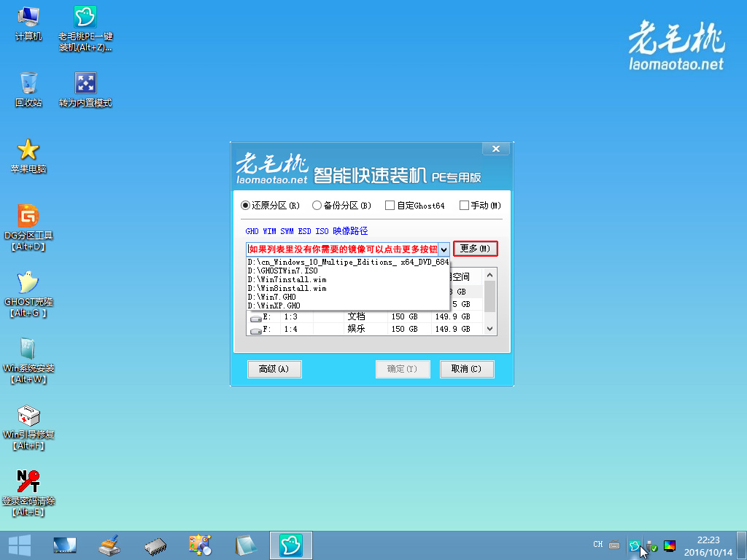Collapse the image path dropdown arrow
747x560 pixels.
click(x=444, y=249)
